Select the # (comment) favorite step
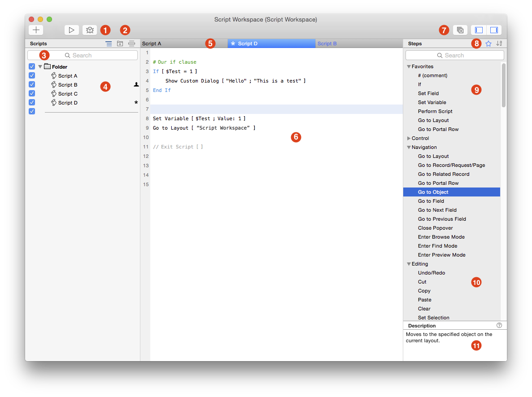Screen dimensions: 532x397 [432, 75]
